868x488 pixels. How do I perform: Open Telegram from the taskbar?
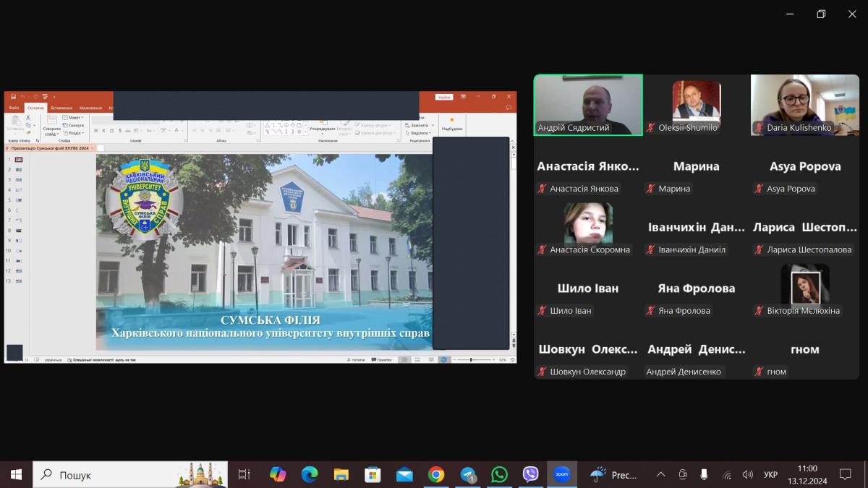click(x=468, y=474)
